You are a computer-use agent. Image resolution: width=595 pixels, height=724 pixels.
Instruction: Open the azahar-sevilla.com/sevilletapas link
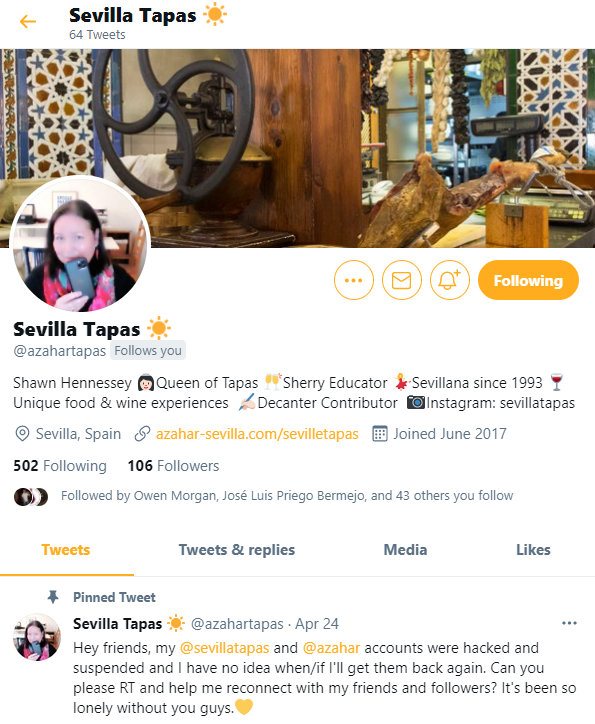click(257, 434)
